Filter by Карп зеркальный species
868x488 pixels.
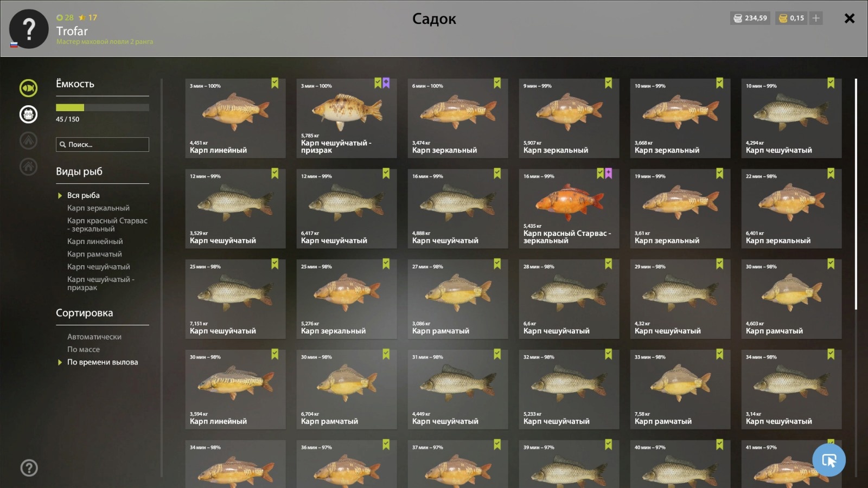tap(98, 208)
